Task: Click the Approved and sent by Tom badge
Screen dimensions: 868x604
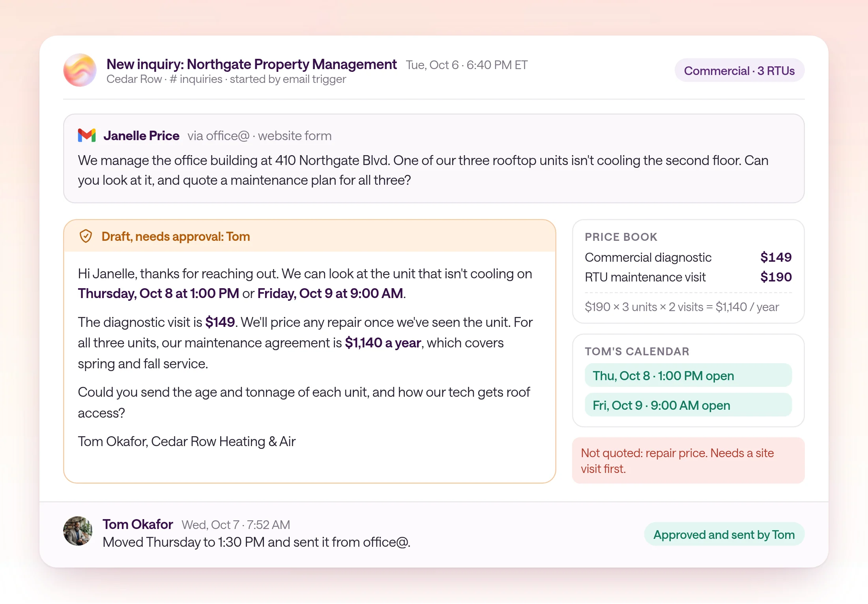Action: pyautogui.click(x=724, y=535)
